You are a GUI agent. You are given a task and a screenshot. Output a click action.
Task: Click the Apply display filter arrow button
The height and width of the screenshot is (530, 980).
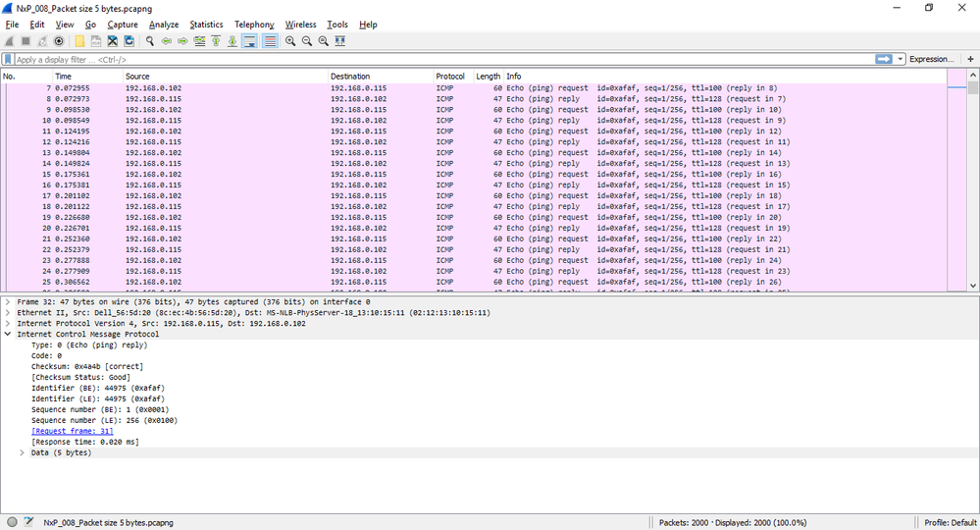pos(884,59)
